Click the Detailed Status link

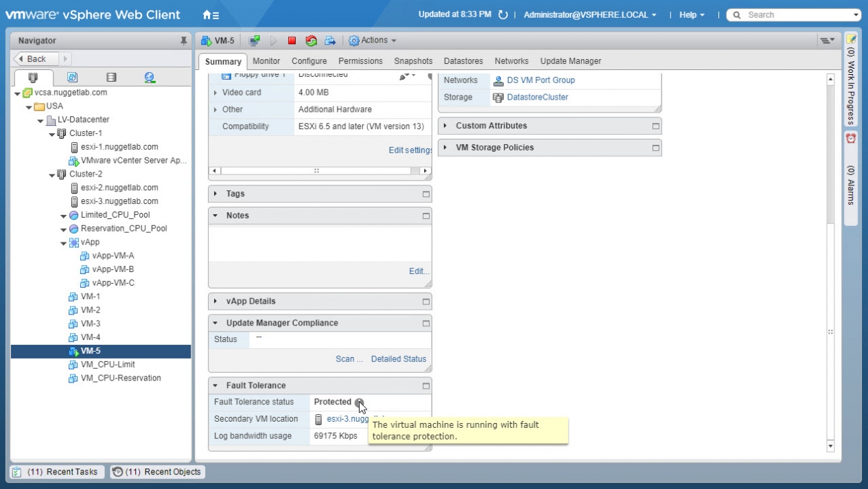[x=398, y=359]
